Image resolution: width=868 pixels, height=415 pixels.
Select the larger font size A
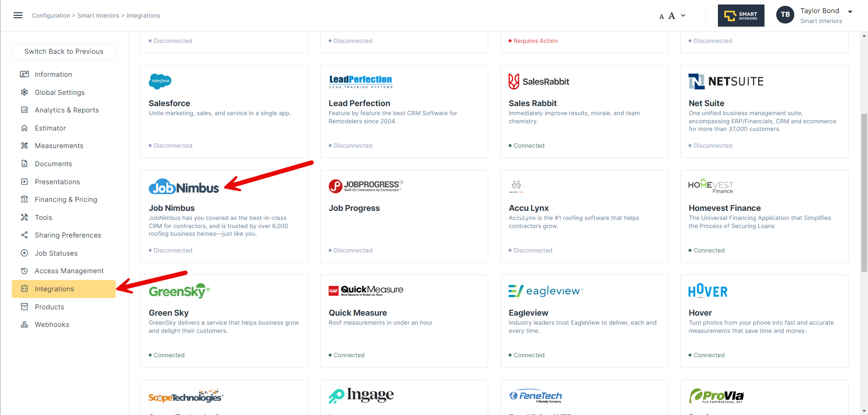coord(672,16)
